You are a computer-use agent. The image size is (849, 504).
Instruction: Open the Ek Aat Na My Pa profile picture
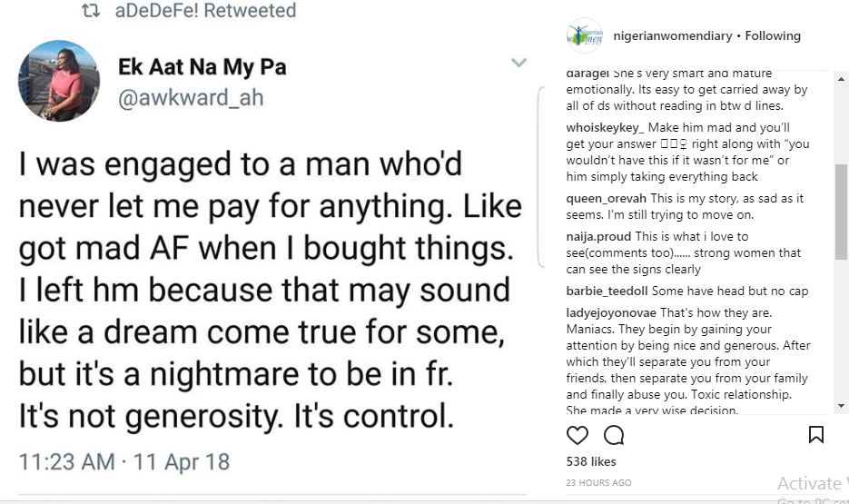coord(59,80)
